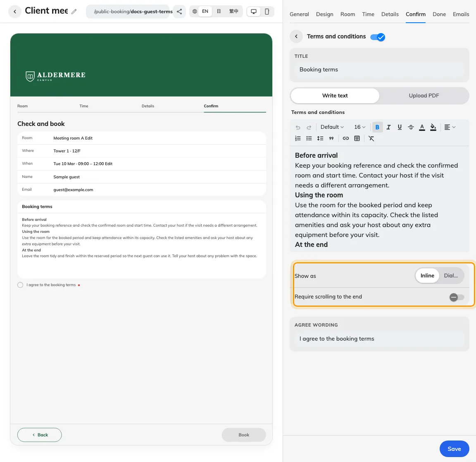Save the booking page changes
This screenshot has width=476, height=462.
coord(454,449)
